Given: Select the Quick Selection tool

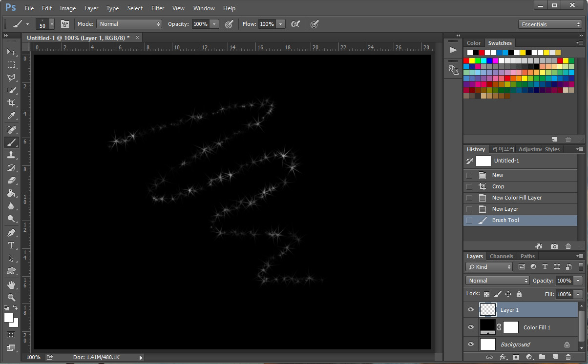Looking at the screenshot, I should point(11,90).
